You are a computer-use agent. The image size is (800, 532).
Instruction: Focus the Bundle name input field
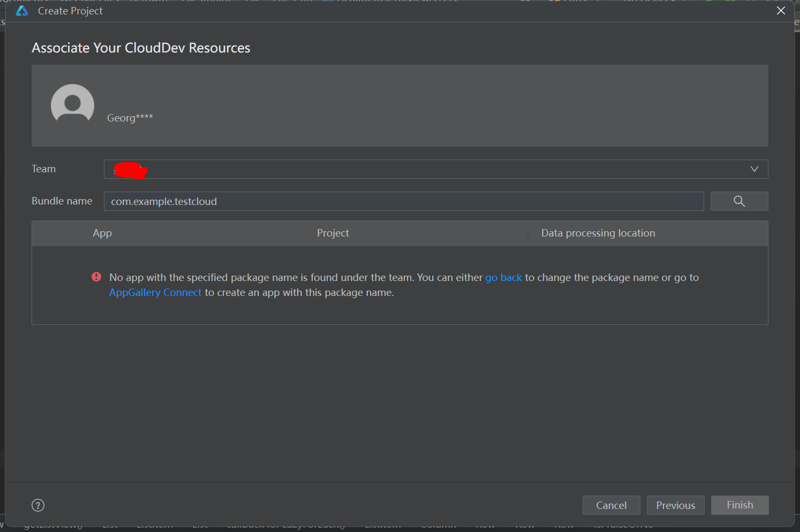click(403, 201)
